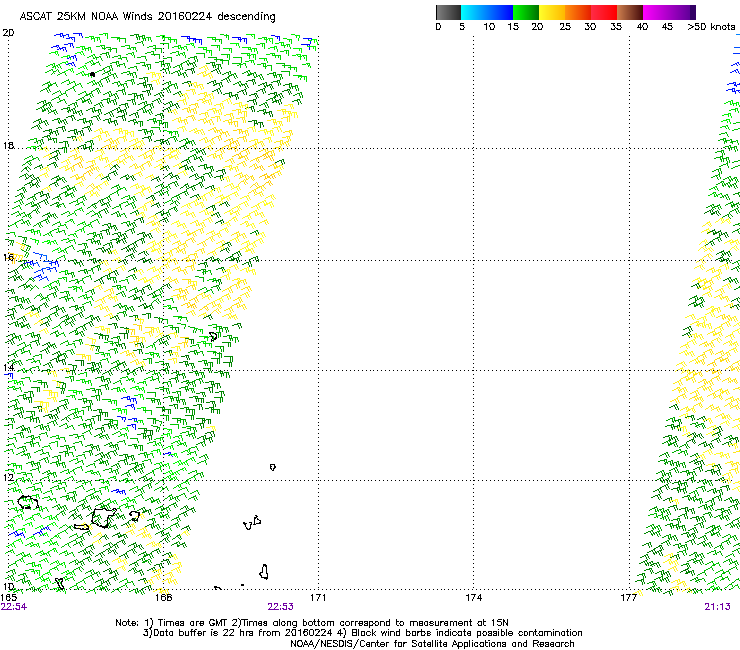This screenshot has height=650, width=740.
Task: Click the note line about times being GMT
Action: coord(312,623)
